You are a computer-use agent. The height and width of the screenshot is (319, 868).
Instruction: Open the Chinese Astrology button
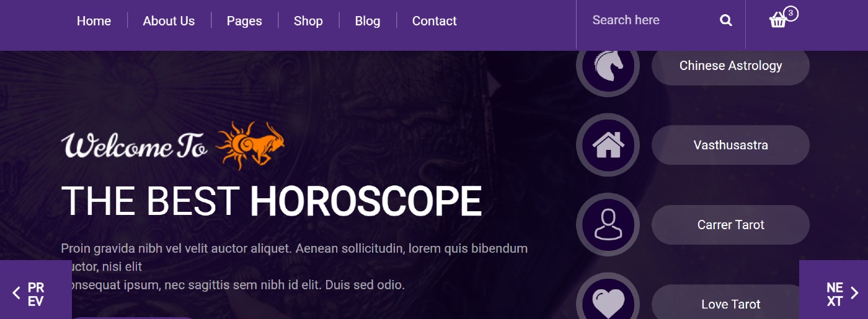click(x=730, y=66)
